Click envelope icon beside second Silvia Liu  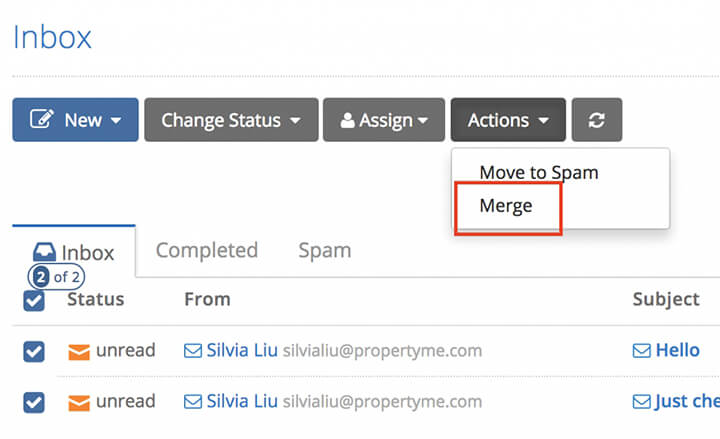pyautogui.click(x=193, y=402)
